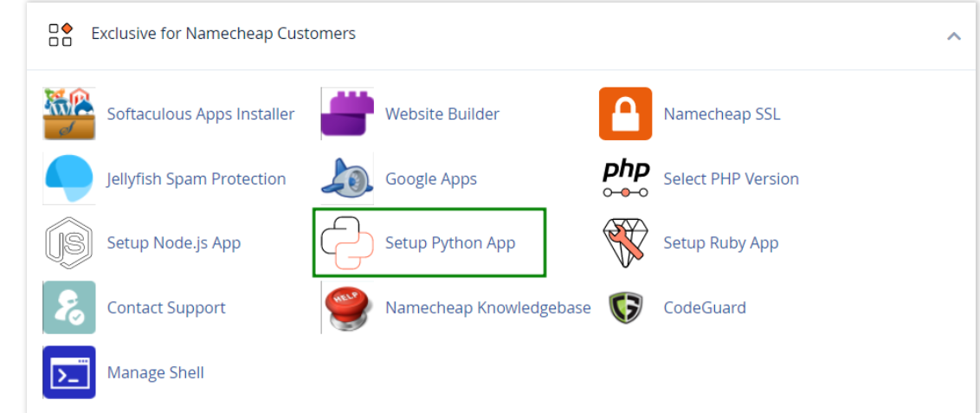Open the Website Builder link
The width and height of the screenshot is (980, 413).
pyautogui.click(x=442, y=114)
